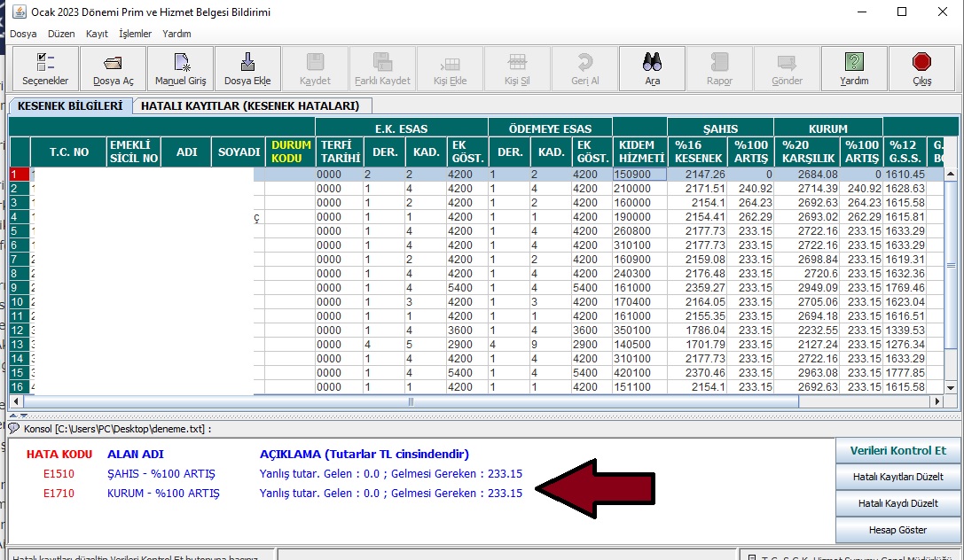Open the Dosya menu

[24, 34]
